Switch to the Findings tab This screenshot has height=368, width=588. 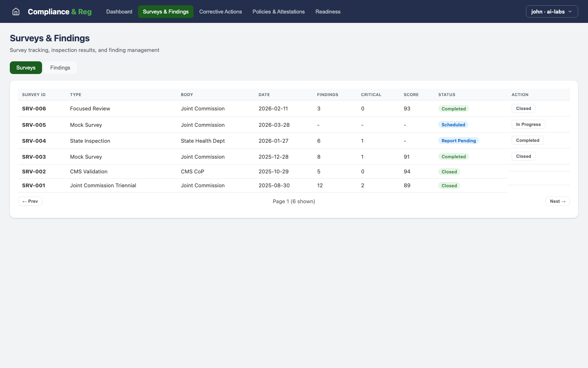[x=60, y=67]
